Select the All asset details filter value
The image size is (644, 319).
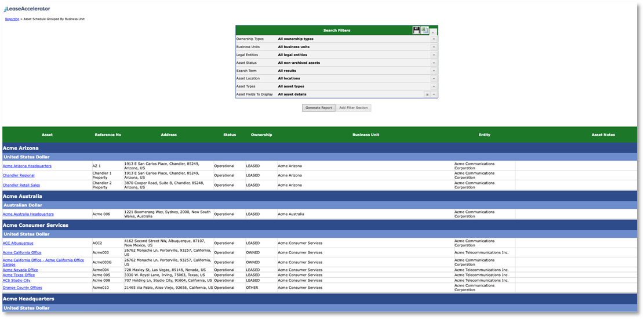(x=292, y=95)
